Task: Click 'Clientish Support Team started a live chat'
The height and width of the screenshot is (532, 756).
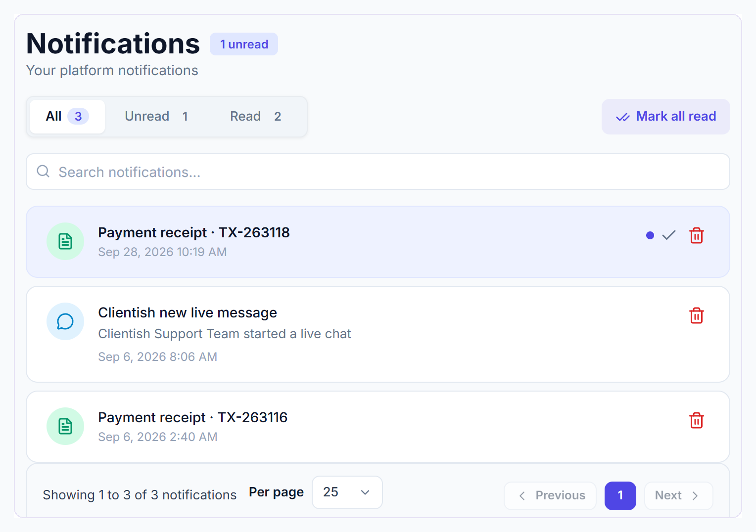Action: coord(225,334)
